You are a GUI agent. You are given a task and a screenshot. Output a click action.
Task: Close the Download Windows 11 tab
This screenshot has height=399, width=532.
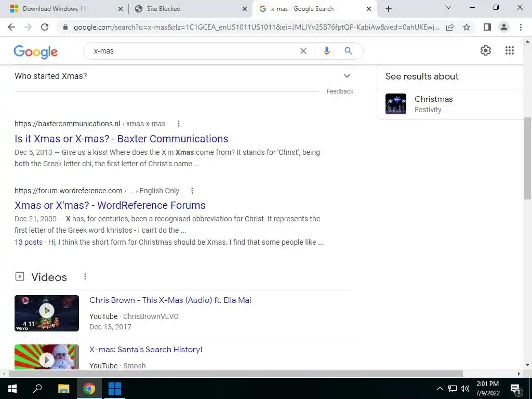pyautogui.click(x=121, y=9)
